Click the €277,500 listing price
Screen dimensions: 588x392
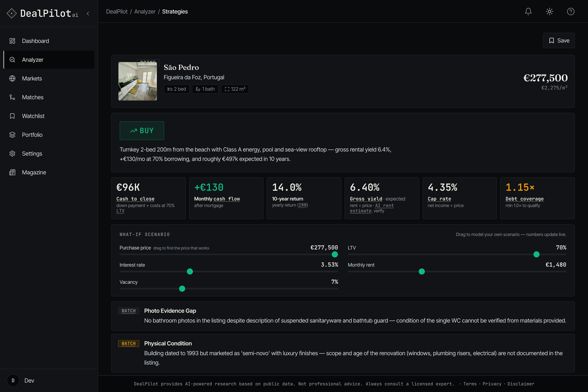pyautogui.click(x=545, y=78)
